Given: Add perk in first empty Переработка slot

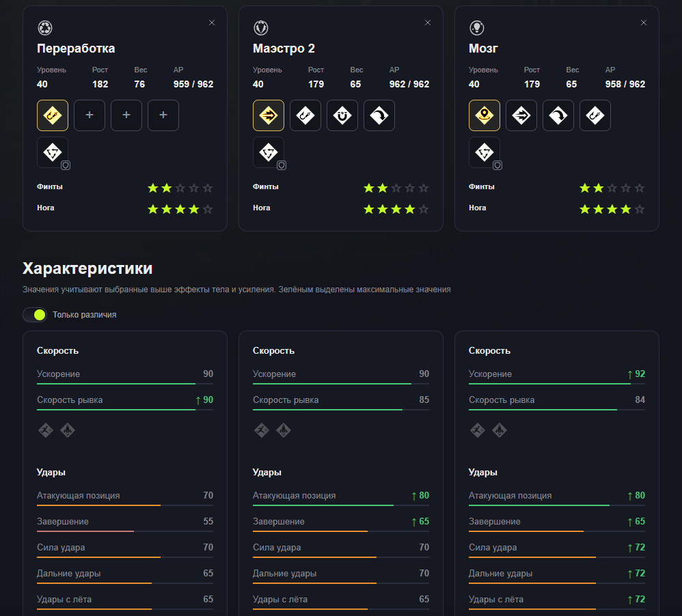Looking at the screenshot, I should click(x=89, y=115).
